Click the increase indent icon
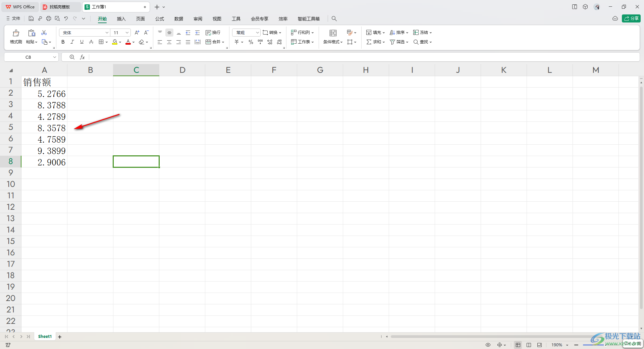This screenshot has height=349, width=644. pyautogui.click(x=197, y=33)
